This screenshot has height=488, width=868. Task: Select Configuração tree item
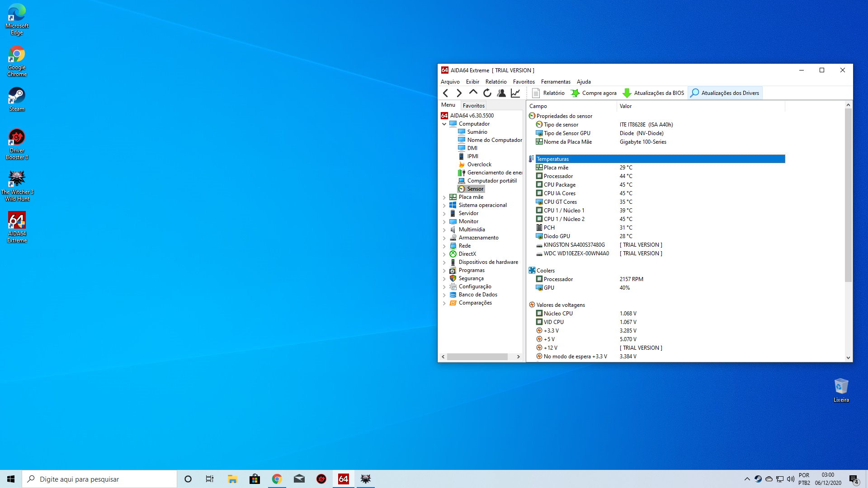tap(475, 286)
